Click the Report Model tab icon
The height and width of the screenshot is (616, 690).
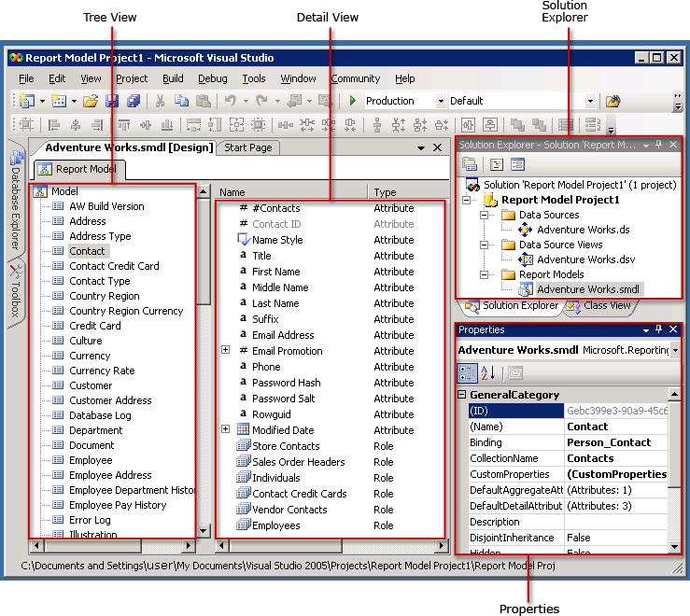coord(45,169)
